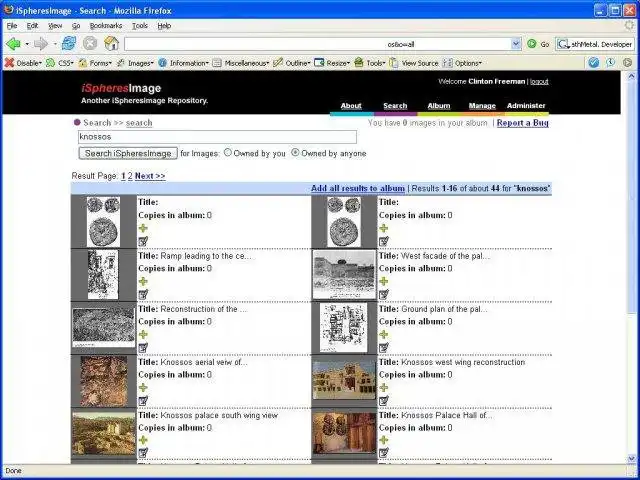Open the Manage navigation tab
Image resolution: width=640 pixels, height=480 pixels.
482,106
